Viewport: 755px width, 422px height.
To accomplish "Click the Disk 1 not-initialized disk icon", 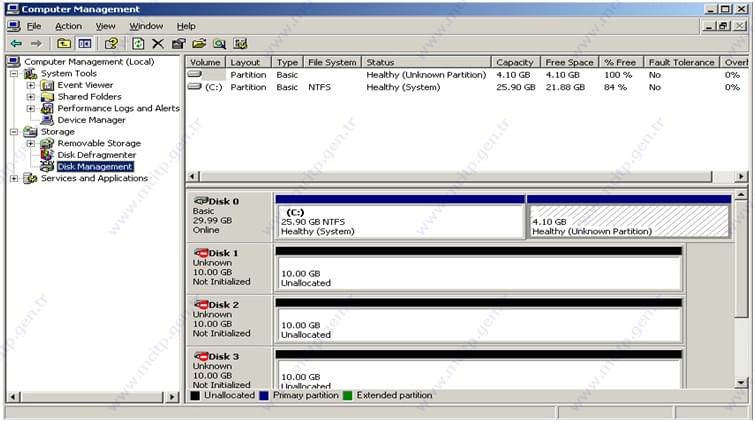I will (200, 253).
